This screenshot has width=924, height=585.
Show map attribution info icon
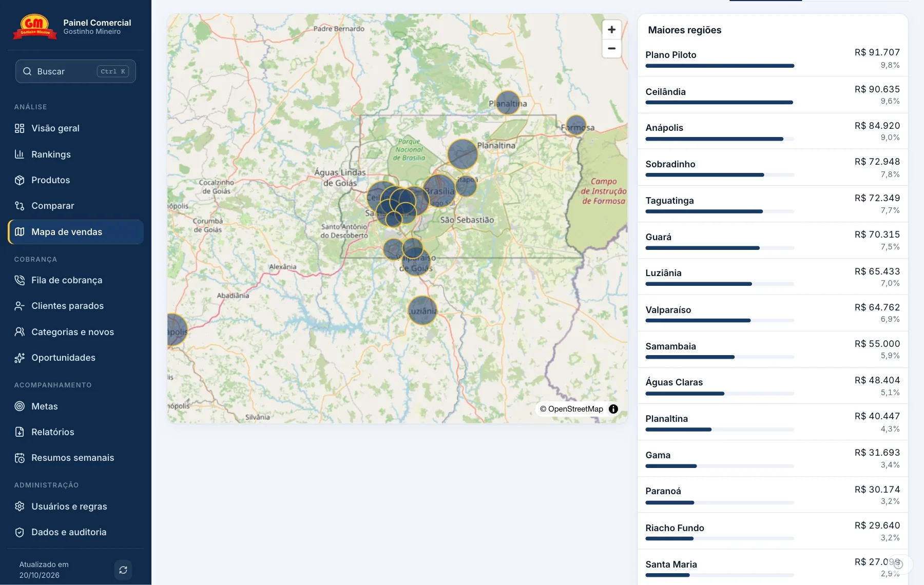coord(613,409)
